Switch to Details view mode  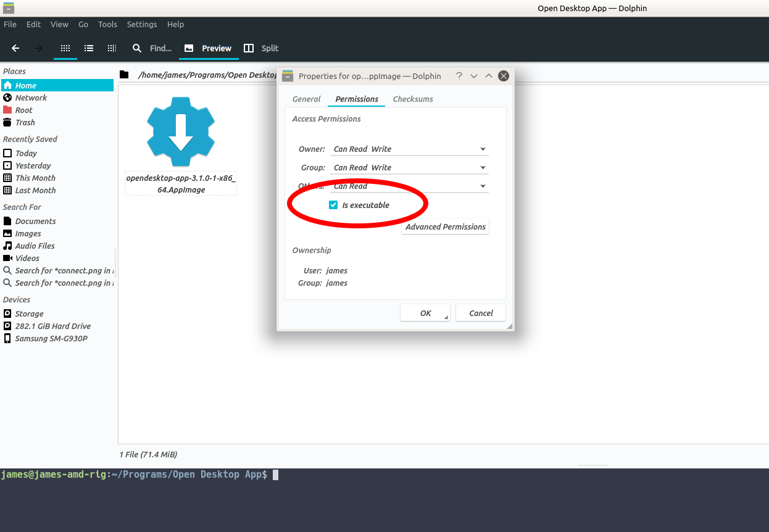pyautogui.click(x=112, y=48)
